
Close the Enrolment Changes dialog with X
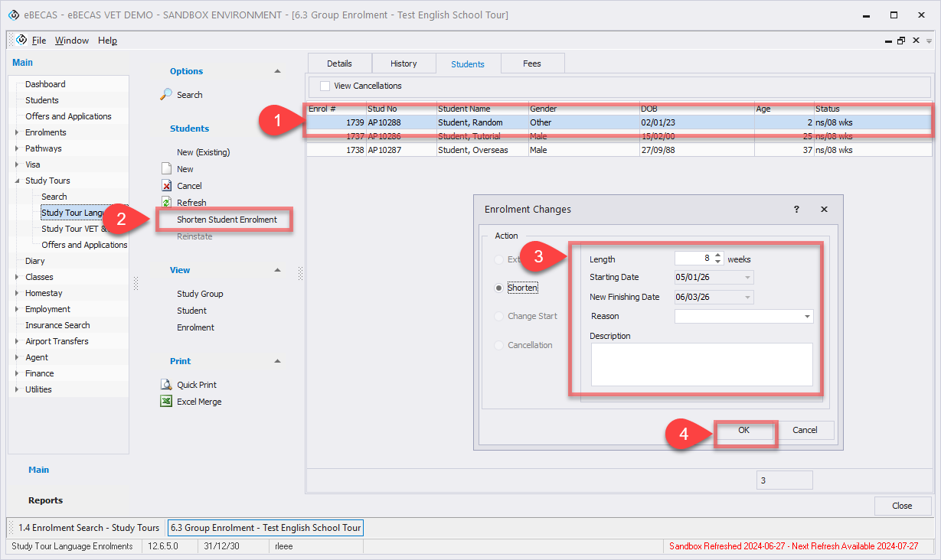tap(824, 209)
